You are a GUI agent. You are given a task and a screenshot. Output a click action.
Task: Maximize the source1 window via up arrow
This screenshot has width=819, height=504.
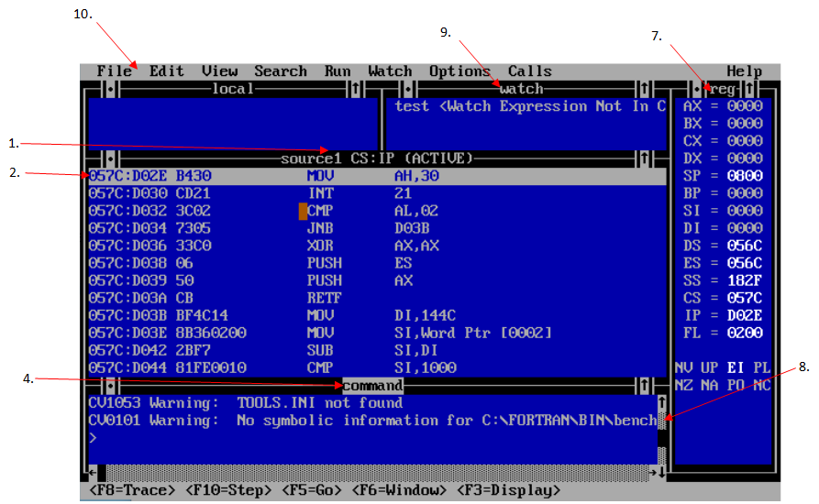coord(645,159)
